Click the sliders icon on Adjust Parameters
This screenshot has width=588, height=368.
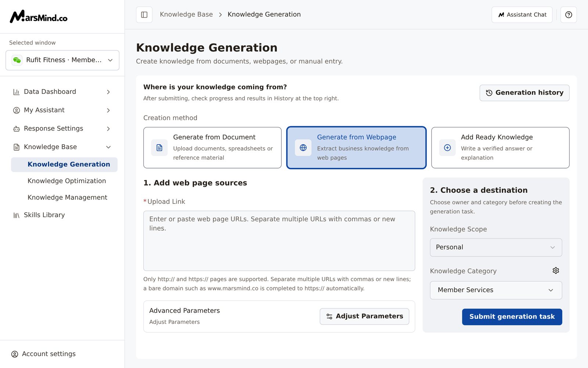(329, 316)
